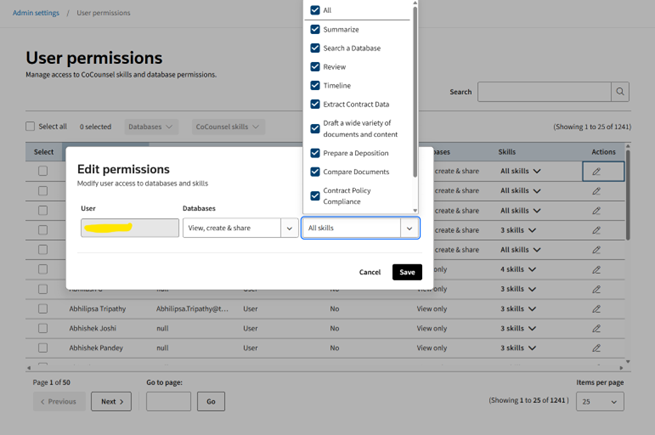This screenshot has height=435, width=655.
Task: Click edit pencil for Abhilipsa Tripathy row
Action: 596,309
